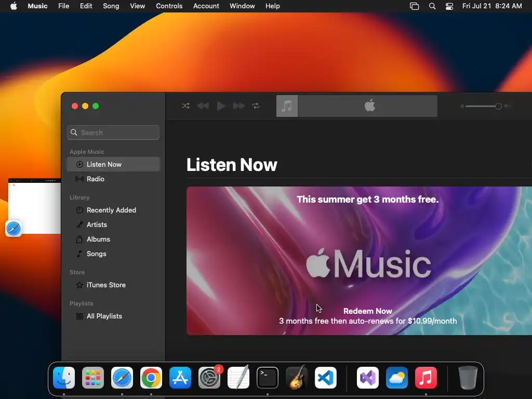Open the Account menu
Screen dimensions: 532x399
[206, 6]
